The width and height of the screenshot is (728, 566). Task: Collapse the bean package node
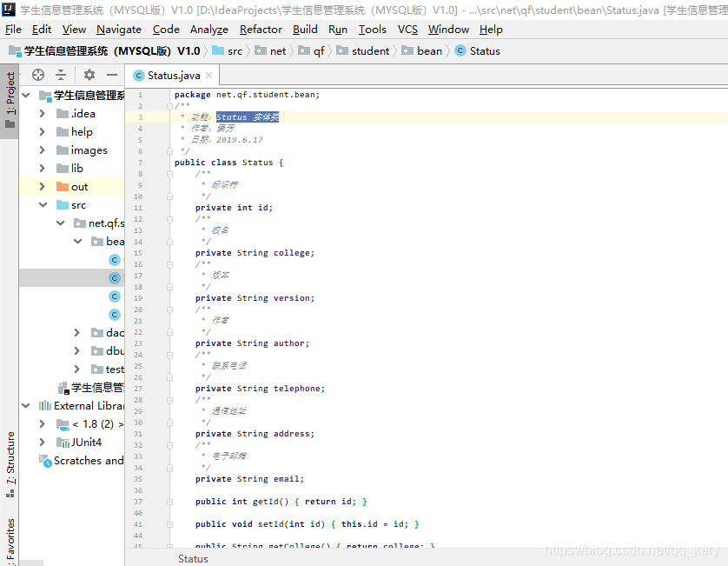(x=78, y=241)
